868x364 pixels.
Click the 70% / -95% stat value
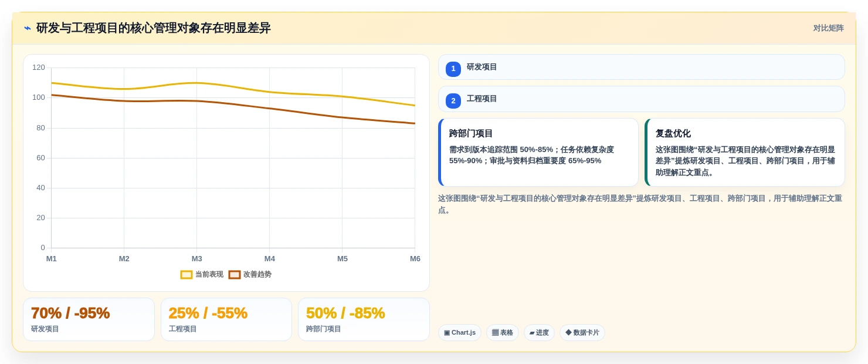point(70,314)
